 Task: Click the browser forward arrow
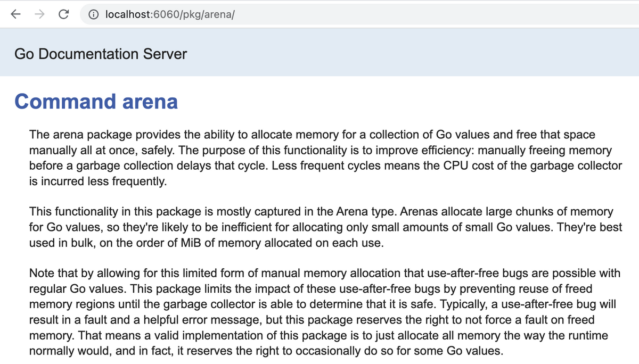click(40, 14)
